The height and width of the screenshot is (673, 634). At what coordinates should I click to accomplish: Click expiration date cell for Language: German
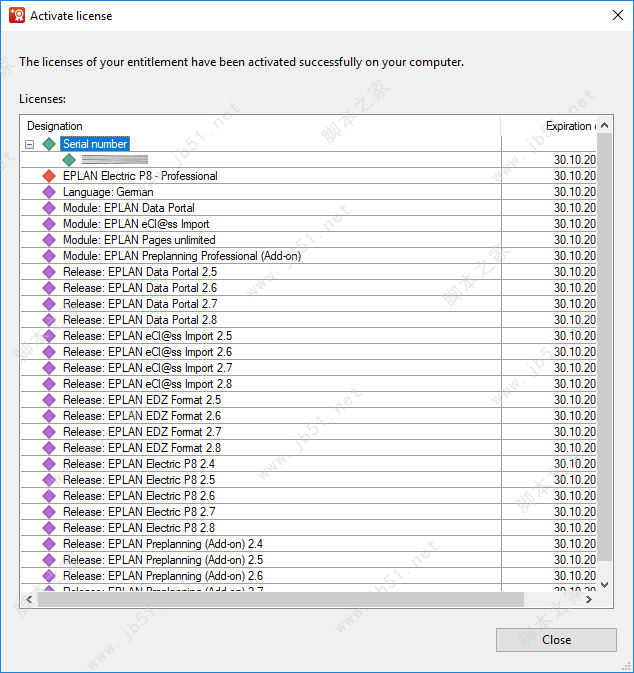549,192
